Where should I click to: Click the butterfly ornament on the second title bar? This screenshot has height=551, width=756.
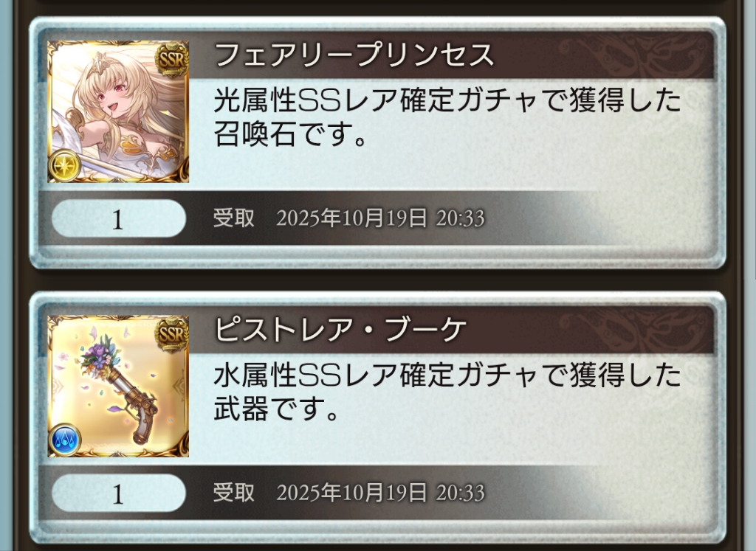pyautogui.click(x=636, y=330)
